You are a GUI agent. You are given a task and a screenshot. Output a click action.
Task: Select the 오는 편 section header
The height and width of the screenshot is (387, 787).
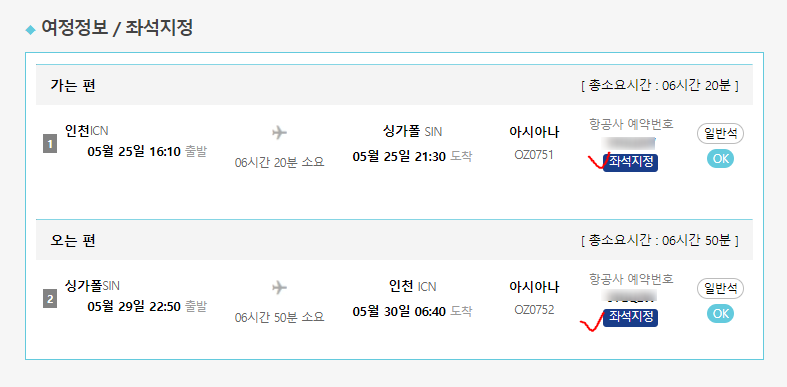point(394,240)
